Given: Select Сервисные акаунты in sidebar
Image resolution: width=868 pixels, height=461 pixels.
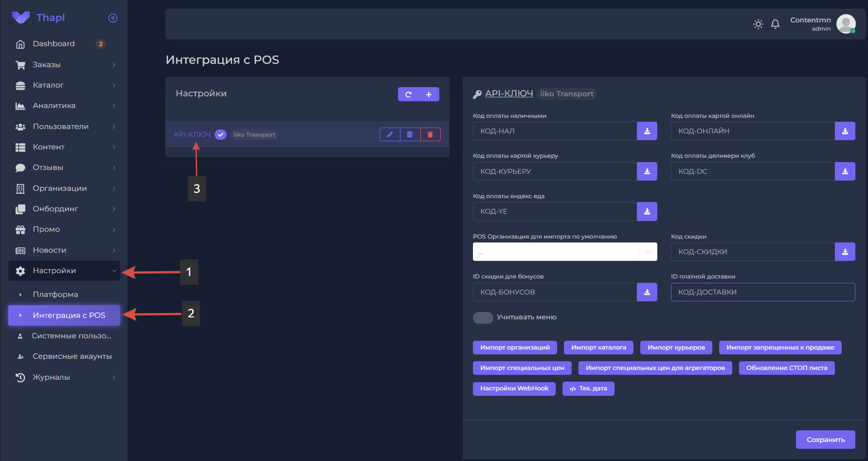Looking at the screenshot, I should (72, 356).
